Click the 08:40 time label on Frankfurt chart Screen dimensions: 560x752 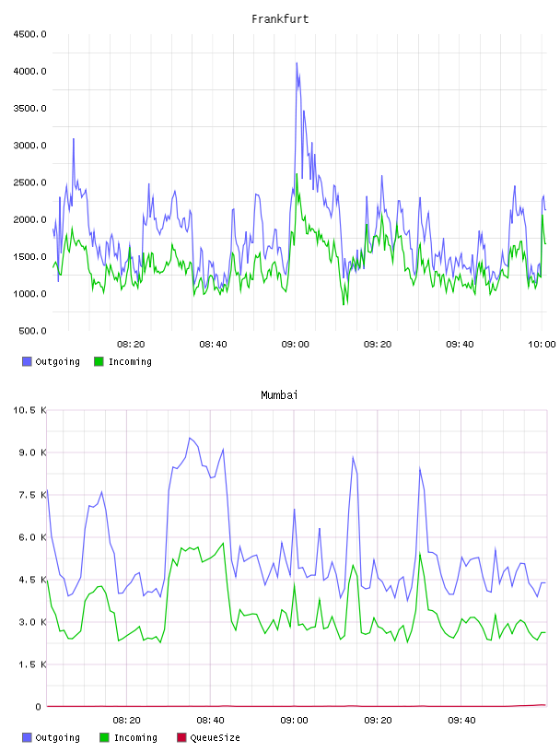[213, 344]
